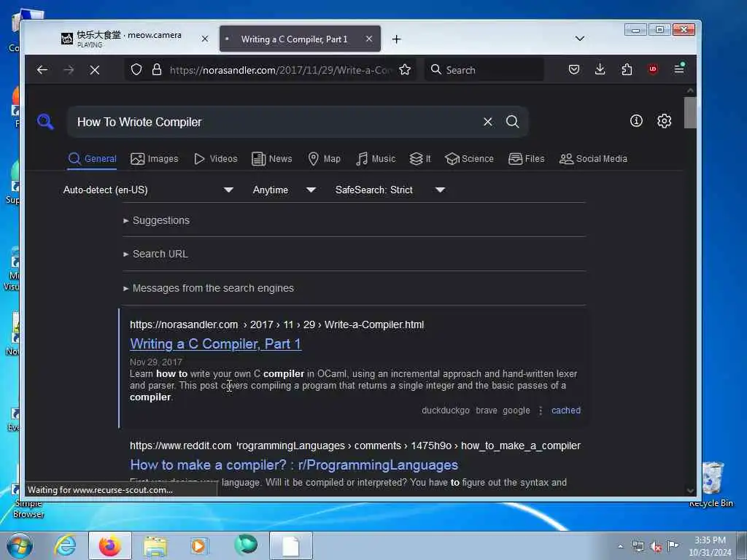
Task: Open the cached link for norasandler result
Action: [x=566, y=411]
